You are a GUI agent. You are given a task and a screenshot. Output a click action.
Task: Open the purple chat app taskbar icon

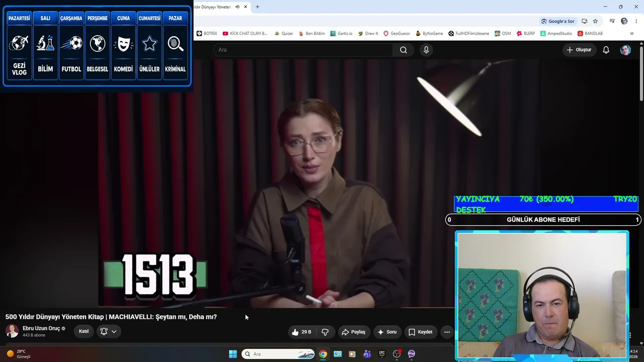412,354
